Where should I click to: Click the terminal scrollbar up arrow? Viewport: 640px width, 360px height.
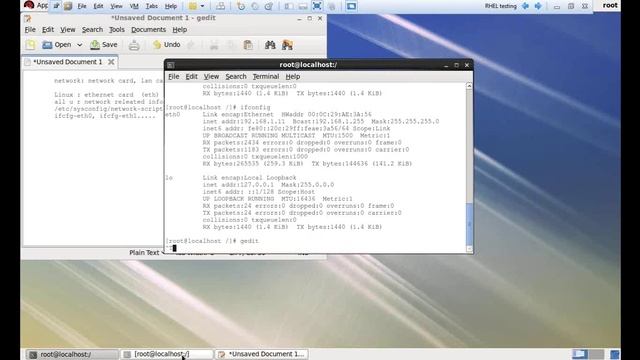click(469, 86)
